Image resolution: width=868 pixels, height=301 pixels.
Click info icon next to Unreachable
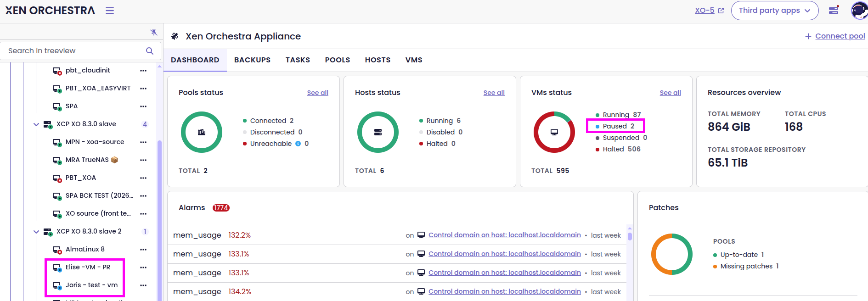coord(298,144)
